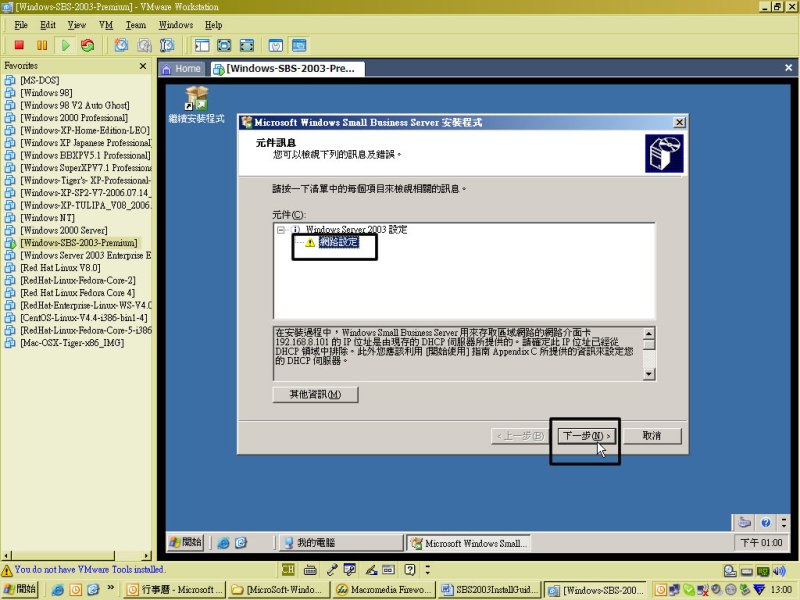The image size is (800, 600).
Task: Open the VM menu
Action: [106, 25]
